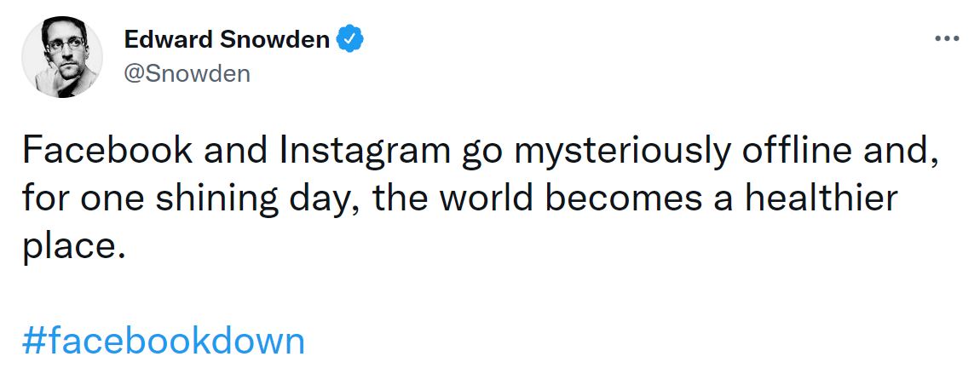Image resolution: width=980 pixels, height=368 pixels.
Task: Click the first name "Edward" in the header
Action: 168,39
